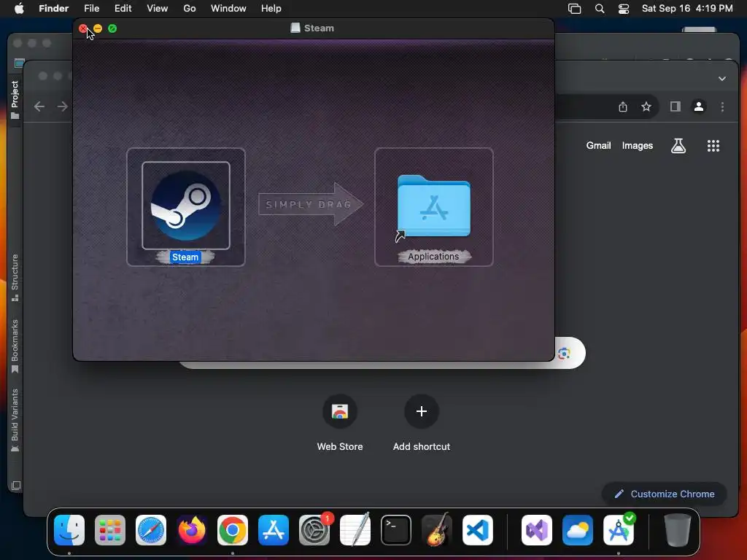This screenshot has height=560, width=747.
Task: Open App Store from the Dock
Action: [274, 530]
